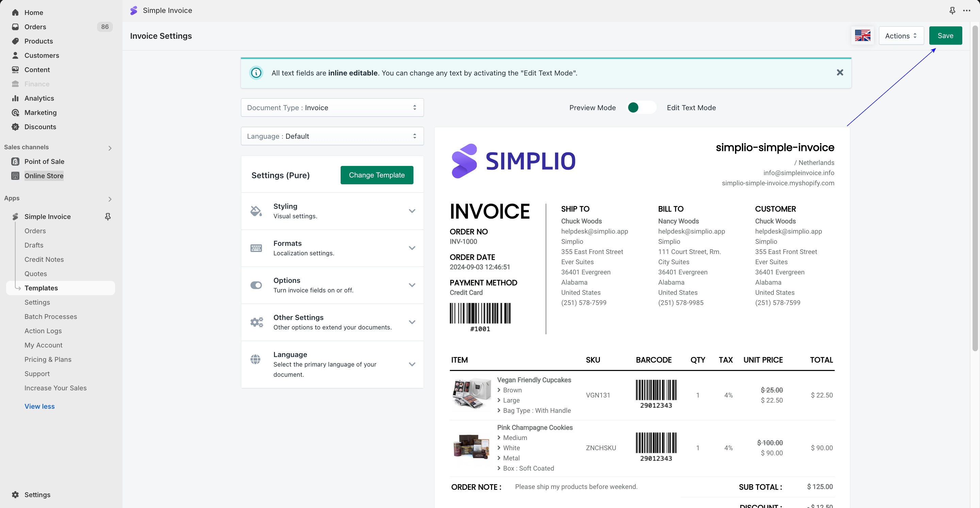The image size is (980, 508).
Task: Click the pin icon beside Simple Invoice app
Action: coord(108,216)
